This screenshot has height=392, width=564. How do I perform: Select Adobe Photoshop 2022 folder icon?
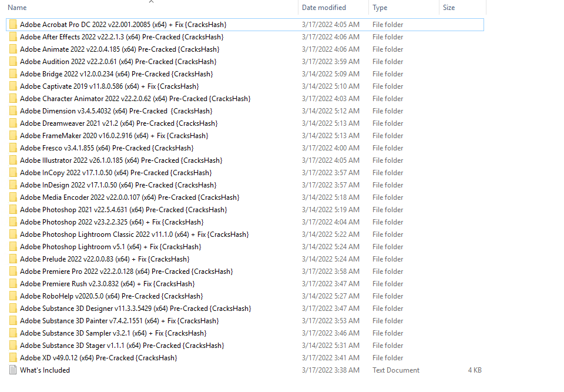point(13,222)
